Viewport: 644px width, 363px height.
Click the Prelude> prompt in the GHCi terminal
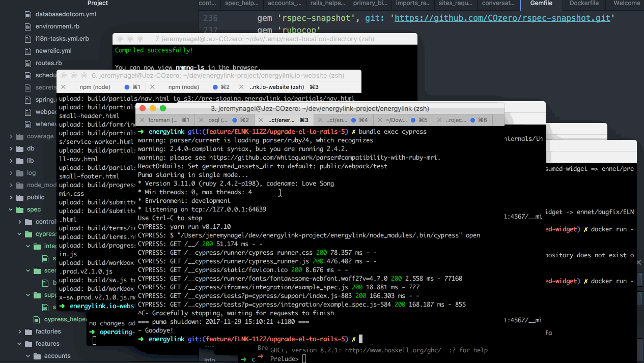coord(284,359)
